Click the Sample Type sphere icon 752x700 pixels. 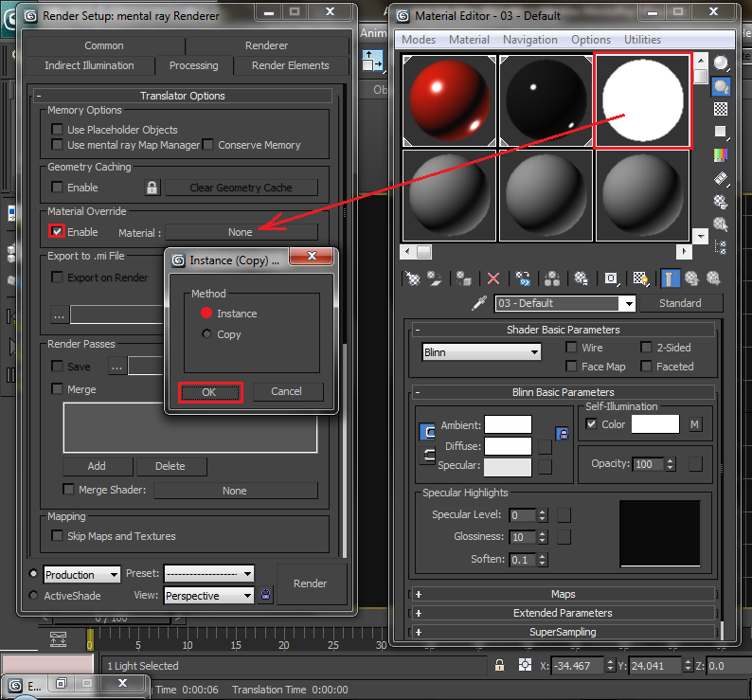click(721, 63)
